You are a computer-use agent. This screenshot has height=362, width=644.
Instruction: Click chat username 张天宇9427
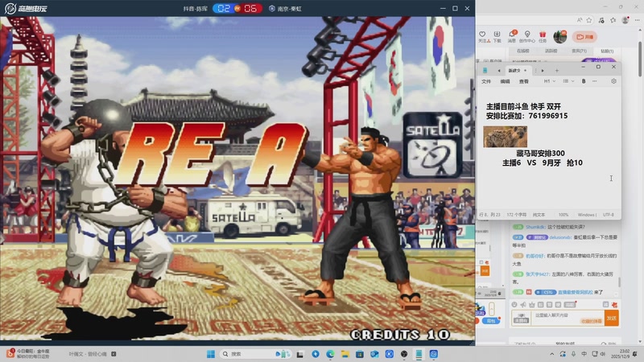tap(537, 274)
